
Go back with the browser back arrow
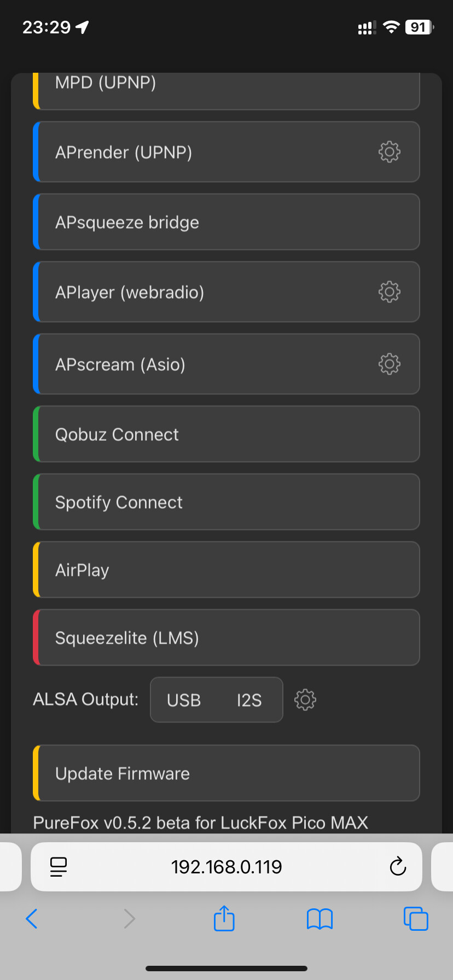32,919
